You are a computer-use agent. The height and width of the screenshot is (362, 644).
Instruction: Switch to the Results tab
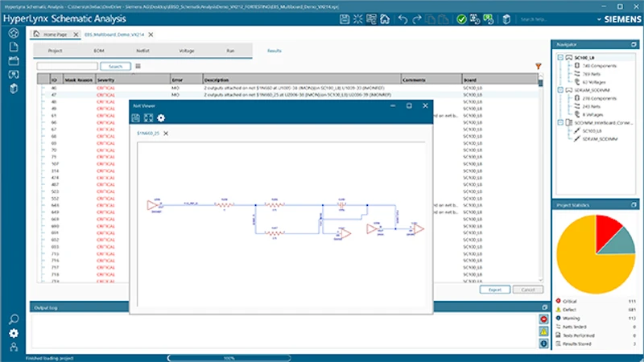point(275,51)
